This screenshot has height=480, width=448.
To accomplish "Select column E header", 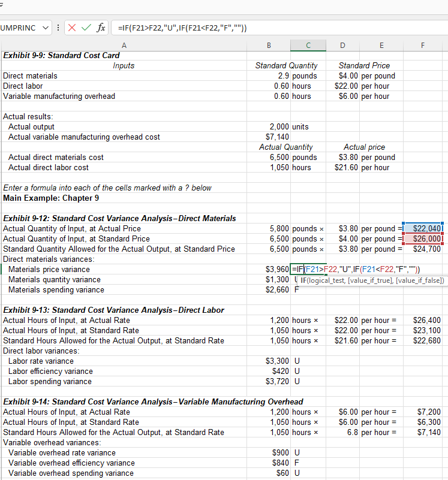I will coord(381,46).
